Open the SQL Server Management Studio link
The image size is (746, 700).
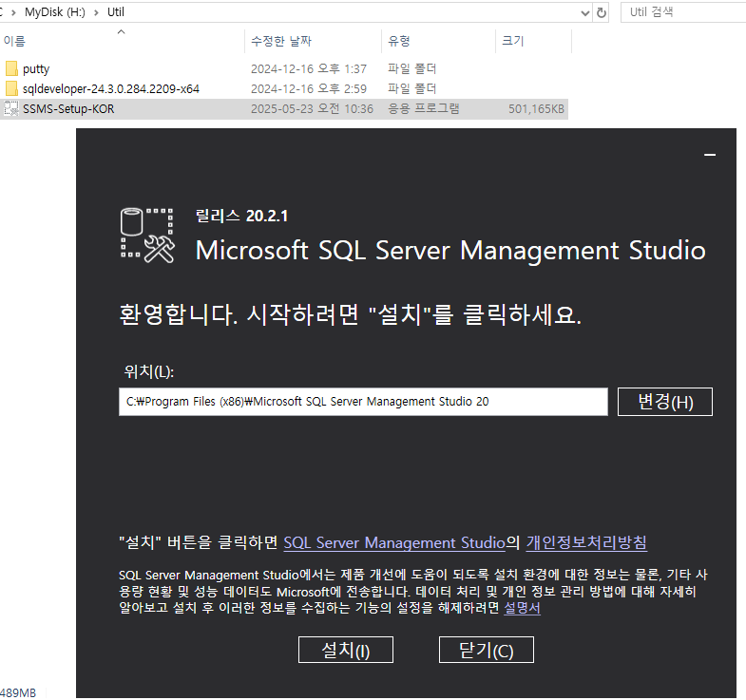click(x=394, y=542)
